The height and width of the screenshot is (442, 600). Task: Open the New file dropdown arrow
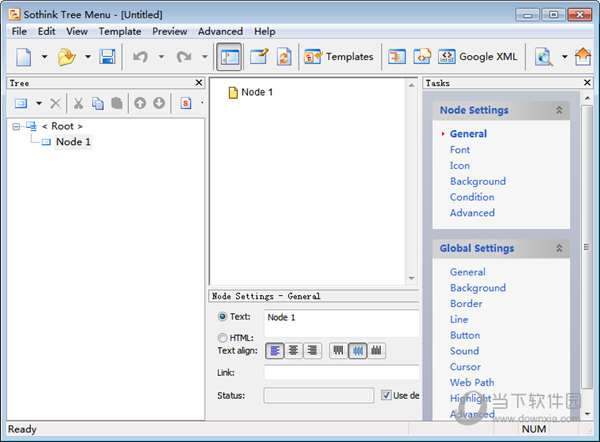pyautogui.click(x=44, y=57)
